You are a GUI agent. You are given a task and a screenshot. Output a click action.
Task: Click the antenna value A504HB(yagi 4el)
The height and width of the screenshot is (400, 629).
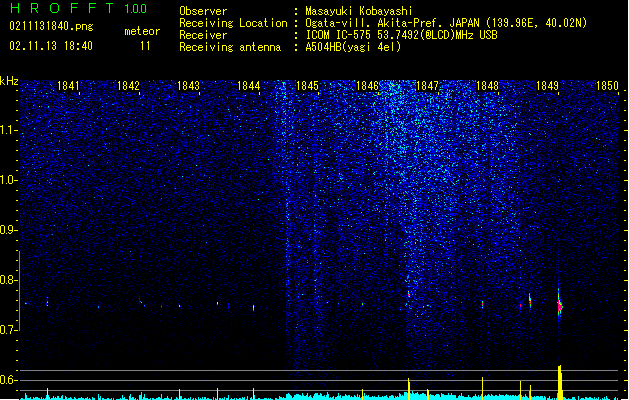click(353, 47)
